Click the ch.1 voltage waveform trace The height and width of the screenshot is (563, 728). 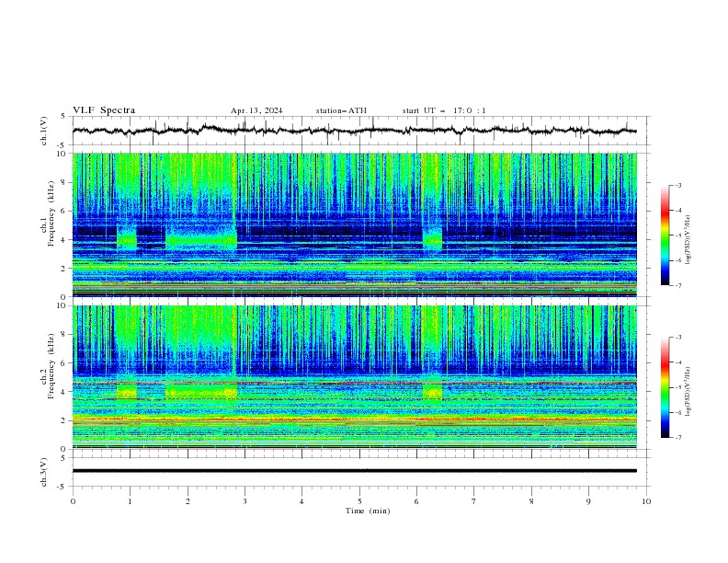(354, 131)
